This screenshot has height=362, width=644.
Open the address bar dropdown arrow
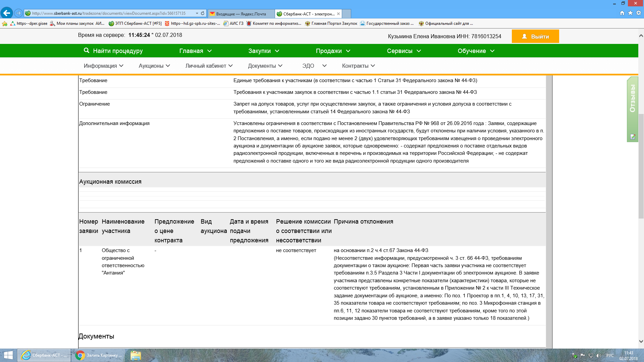point(197,13)
